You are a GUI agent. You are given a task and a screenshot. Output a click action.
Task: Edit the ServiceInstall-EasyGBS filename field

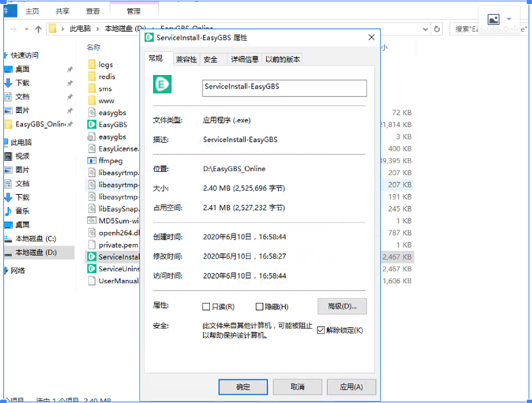coord(284,88)
